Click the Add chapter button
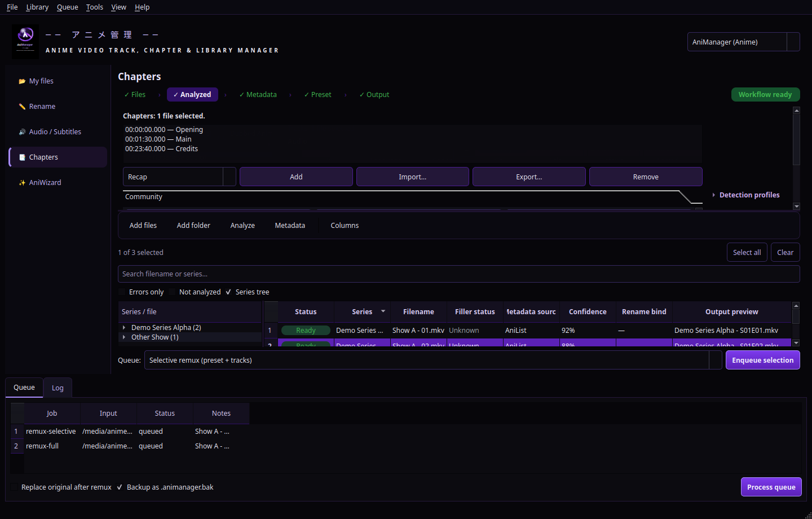 [x=296, y=177]
